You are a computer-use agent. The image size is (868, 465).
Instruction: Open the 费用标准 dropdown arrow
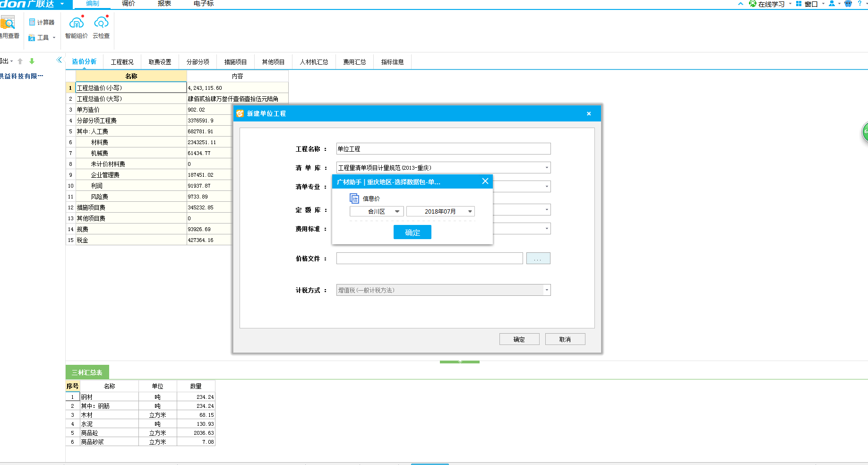click(547, 229)
